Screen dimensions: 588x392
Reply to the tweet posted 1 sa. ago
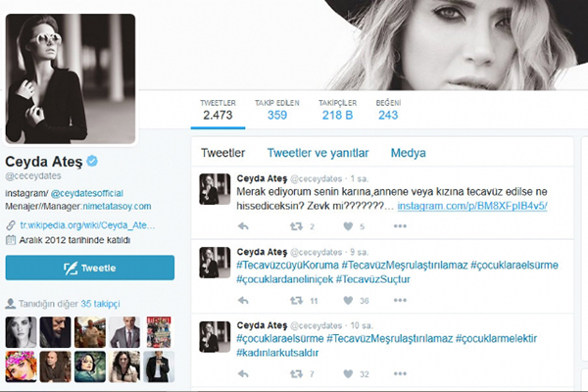(243, 226)
